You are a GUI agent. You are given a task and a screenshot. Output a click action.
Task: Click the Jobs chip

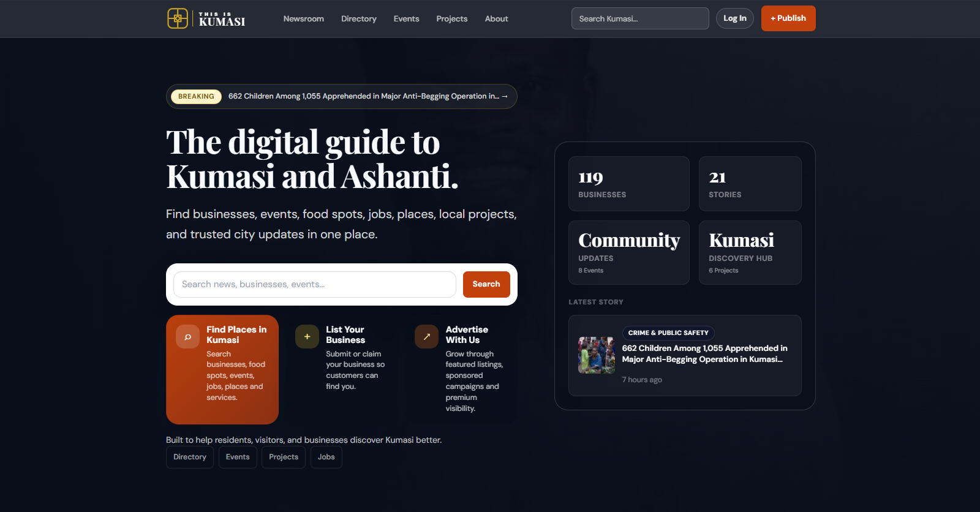click(x=326, y=457)
